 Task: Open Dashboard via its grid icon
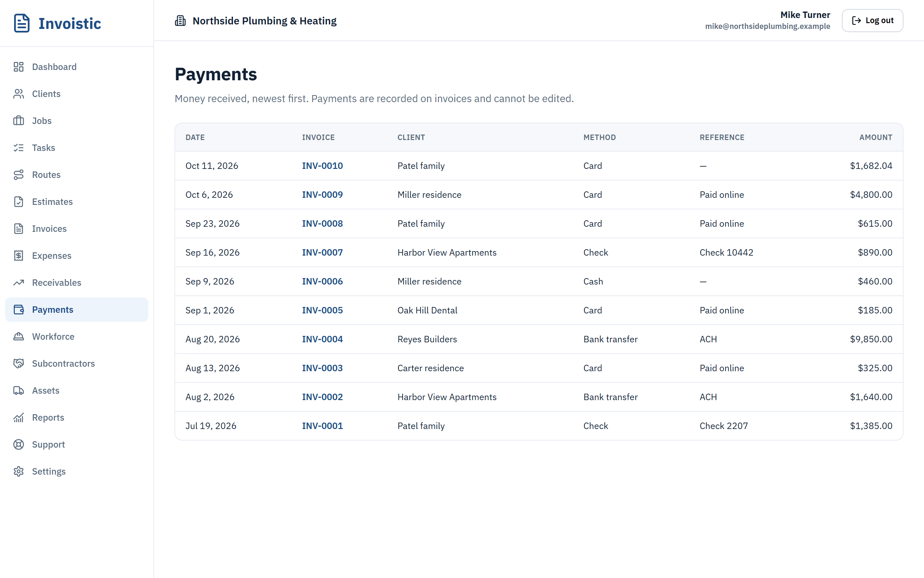click(19, 67)
